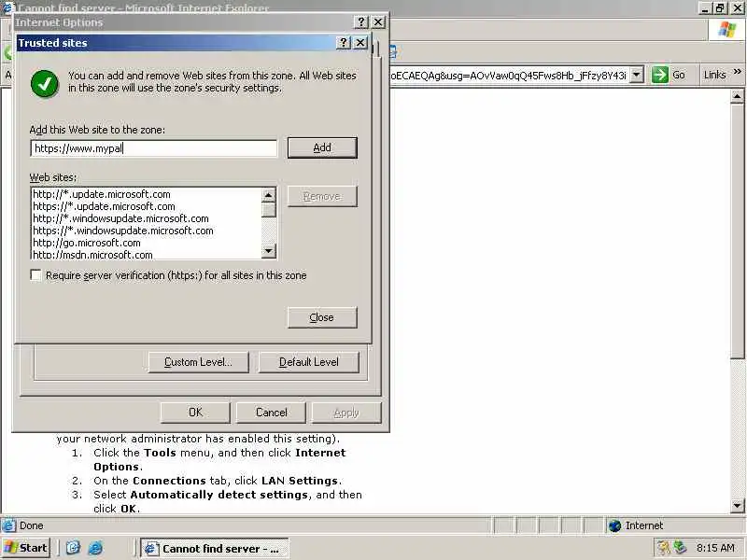The width and height of the screenshot is (747, 560).
Task: Expand the Links toolbar chevron
Action: pyautogui.click(x=738, y=72)
